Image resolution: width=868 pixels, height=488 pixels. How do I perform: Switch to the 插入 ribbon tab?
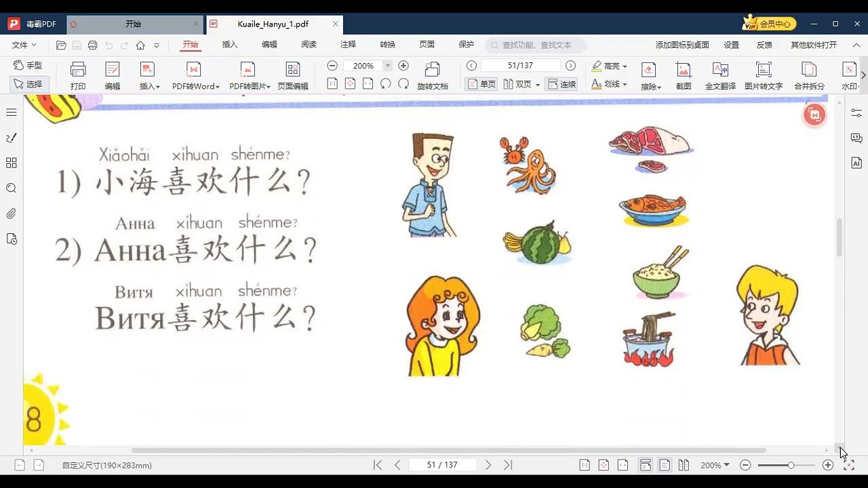click(230, 45)
